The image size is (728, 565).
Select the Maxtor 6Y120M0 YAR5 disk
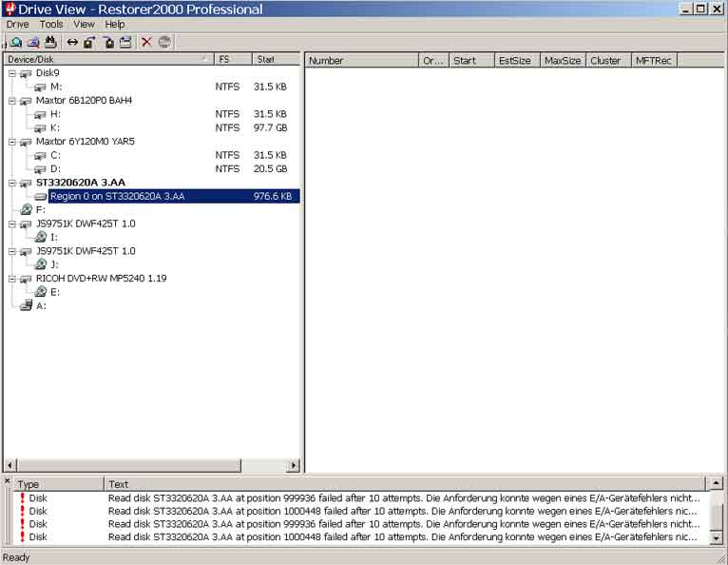pos(86,141)
